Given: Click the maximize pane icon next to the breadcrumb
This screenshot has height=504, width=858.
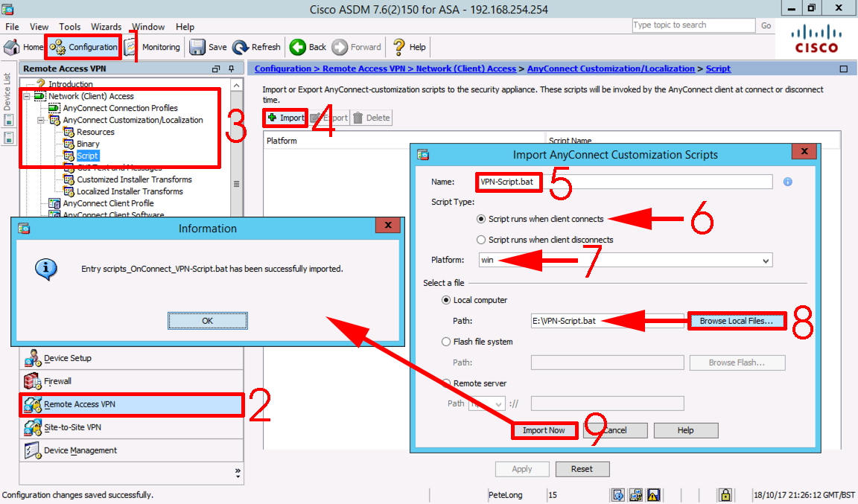Looking at the screenshot, I should coord(844,69).
